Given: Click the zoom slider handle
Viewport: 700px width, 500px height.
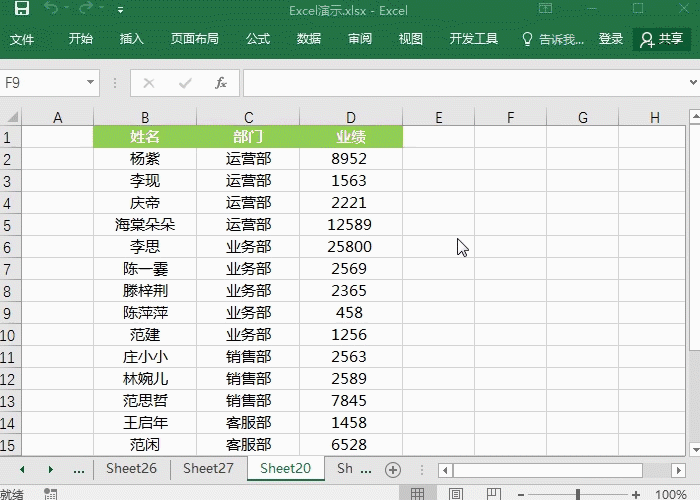Looking at the screenshot, I should click(578, 493).
